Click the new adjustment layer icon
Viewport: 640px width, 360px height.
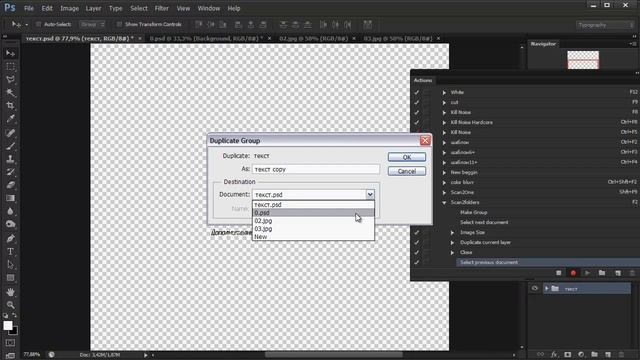coord(581,354)
